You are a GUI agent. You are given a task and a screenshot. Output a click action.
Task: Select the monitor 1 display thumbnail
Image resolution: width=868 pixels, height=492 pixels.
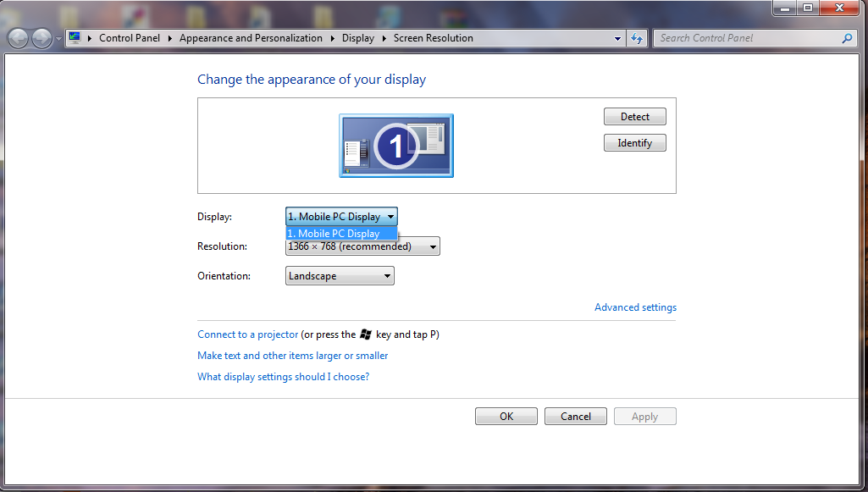396,146
